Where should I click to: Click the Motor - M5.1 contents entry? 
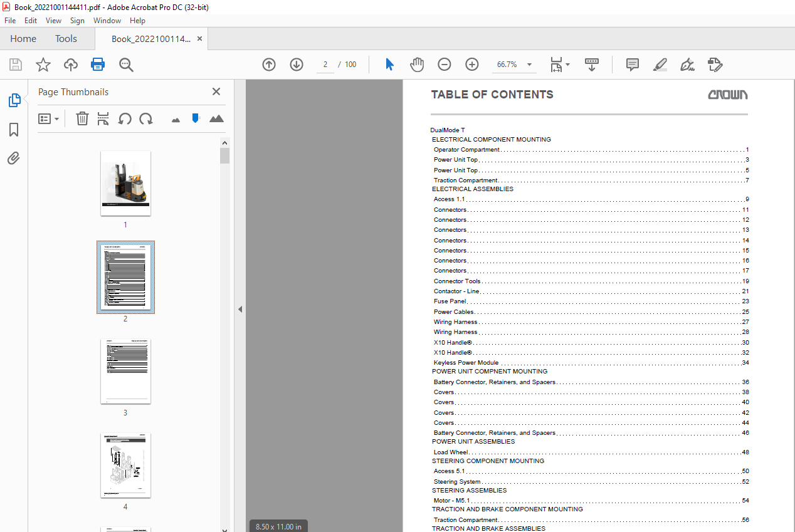pyautogui.click(x=591, y=501)
